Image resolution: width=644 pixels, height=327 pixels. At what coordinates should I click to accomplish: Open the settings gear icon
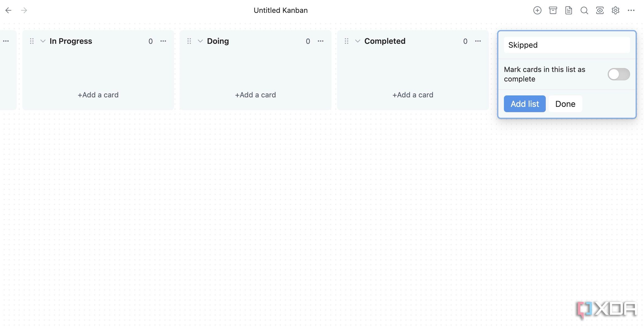[x=616, y=10]
